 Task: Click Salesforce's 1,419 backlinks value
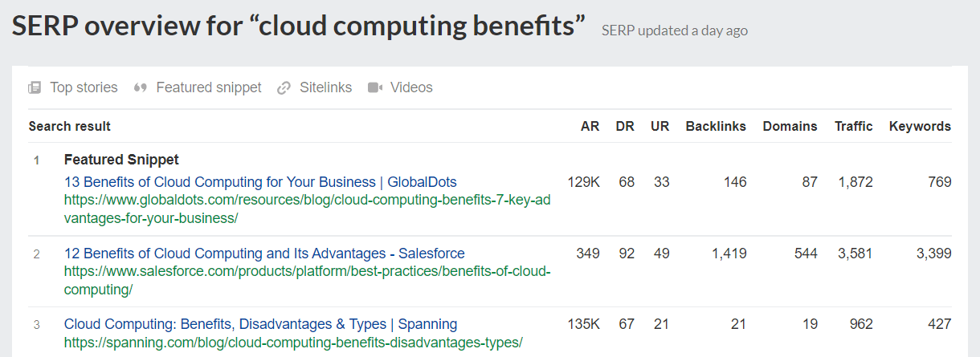[729, 254]
